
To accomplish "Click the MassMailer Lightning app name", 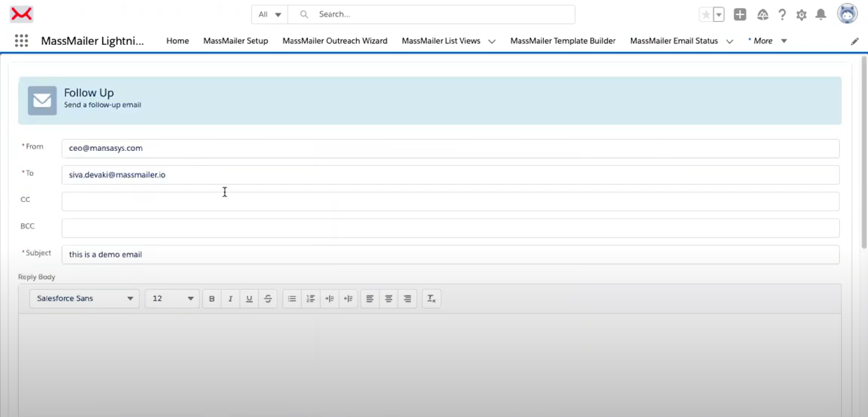I will (92, 41).
